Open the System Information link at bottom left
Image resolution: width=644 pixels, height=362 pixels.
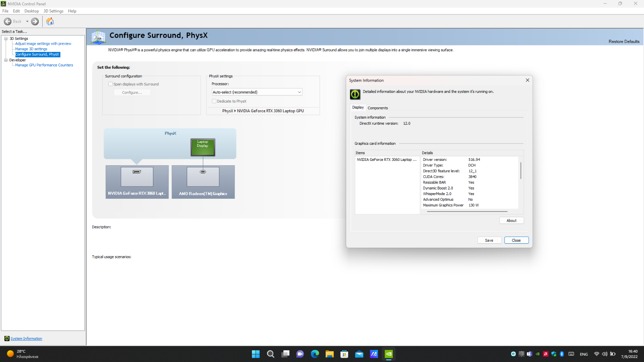pos(26,339)
